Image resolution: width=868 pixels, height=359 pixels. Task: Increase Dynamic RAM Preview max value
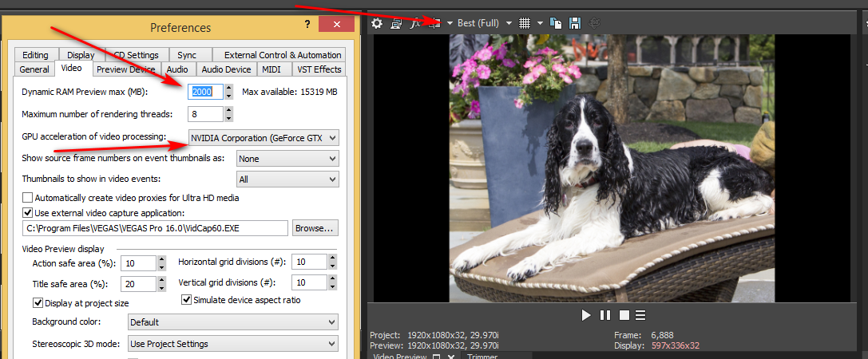[x=228, y=88]
